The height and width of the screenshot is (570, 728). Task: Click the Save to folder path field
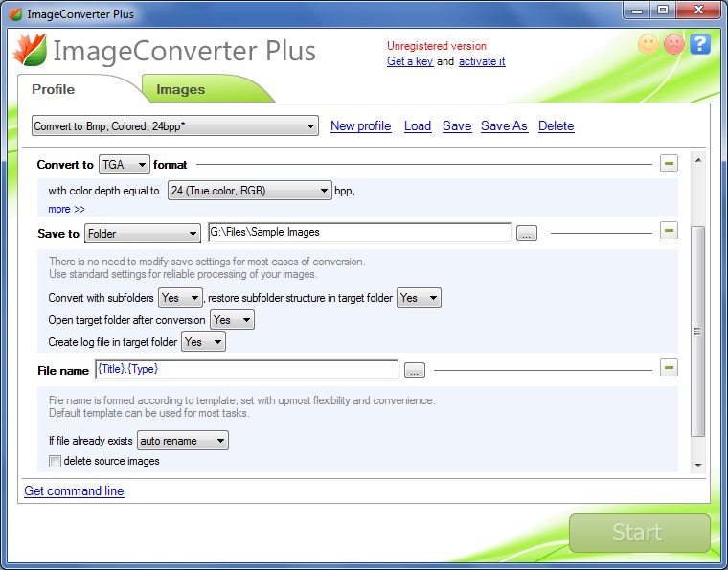tap(360, 233)
